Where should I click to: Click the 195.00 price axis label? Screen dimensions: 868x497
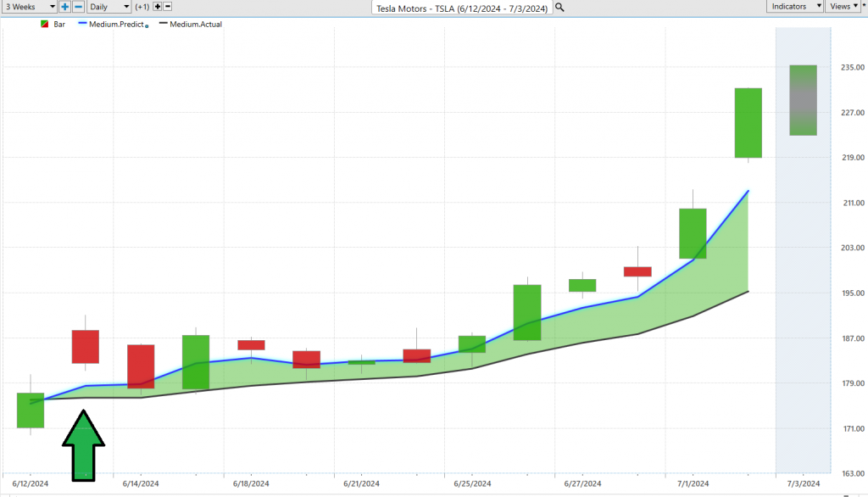click(x=853, y=293)
